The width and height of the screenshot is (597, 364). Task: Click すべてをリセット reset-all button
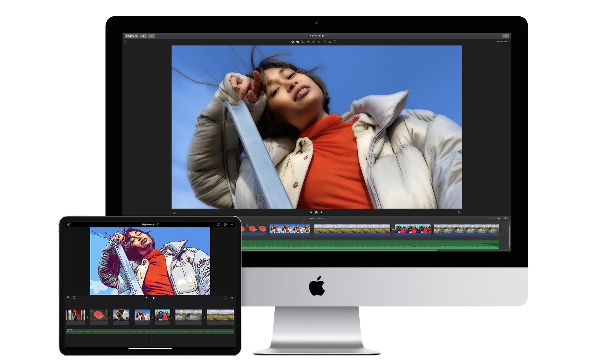pos(502,41)
